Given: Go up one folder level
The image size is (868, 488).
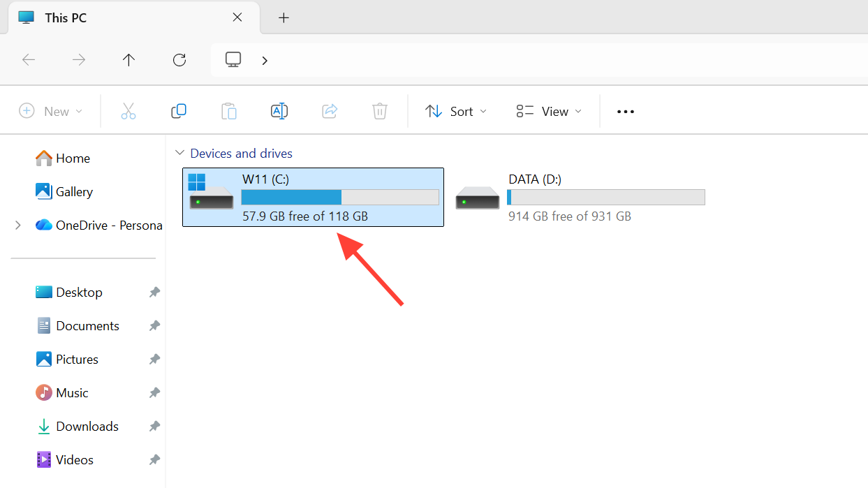Looking at the screenshot, I should pos(128,60).
